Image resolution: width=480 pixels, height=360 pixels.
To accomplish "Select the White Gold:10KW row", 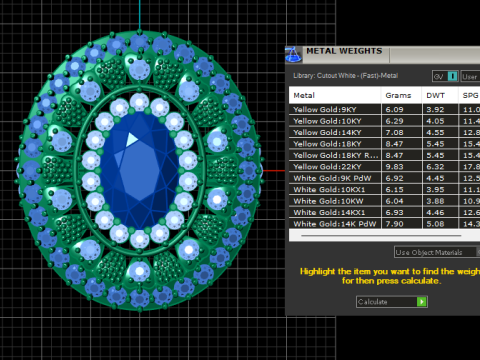I will tap(385, 201).
